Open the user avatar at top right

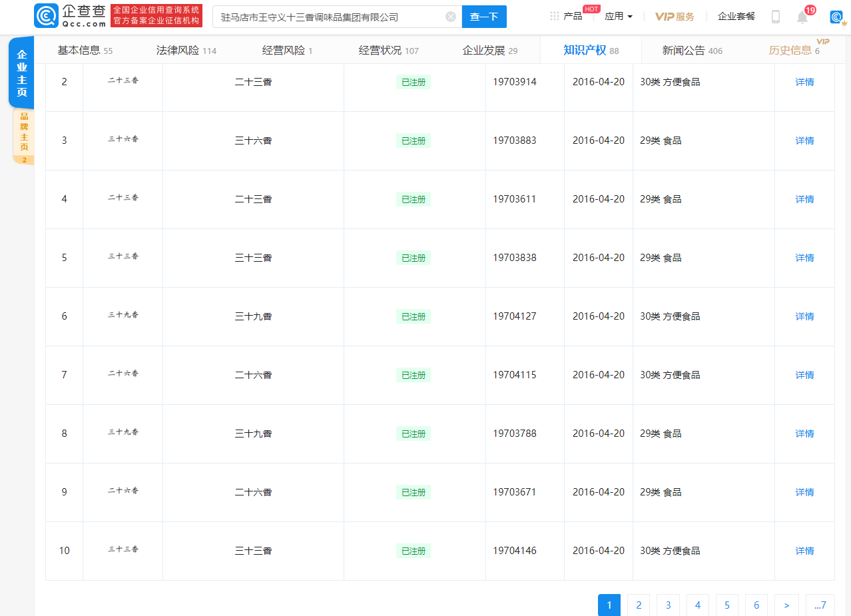coord(836,17)
